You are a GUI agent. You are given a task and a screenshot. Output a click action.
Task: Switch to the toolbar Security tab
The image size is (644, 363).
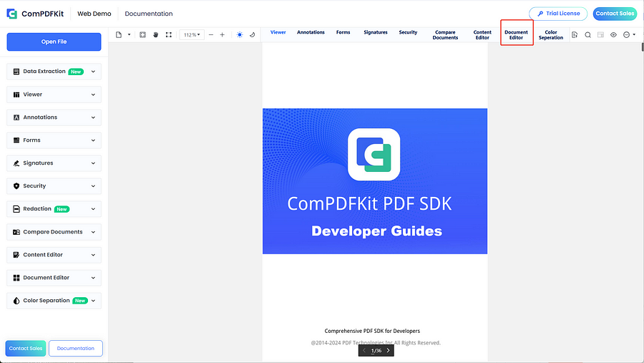[408, 32]
